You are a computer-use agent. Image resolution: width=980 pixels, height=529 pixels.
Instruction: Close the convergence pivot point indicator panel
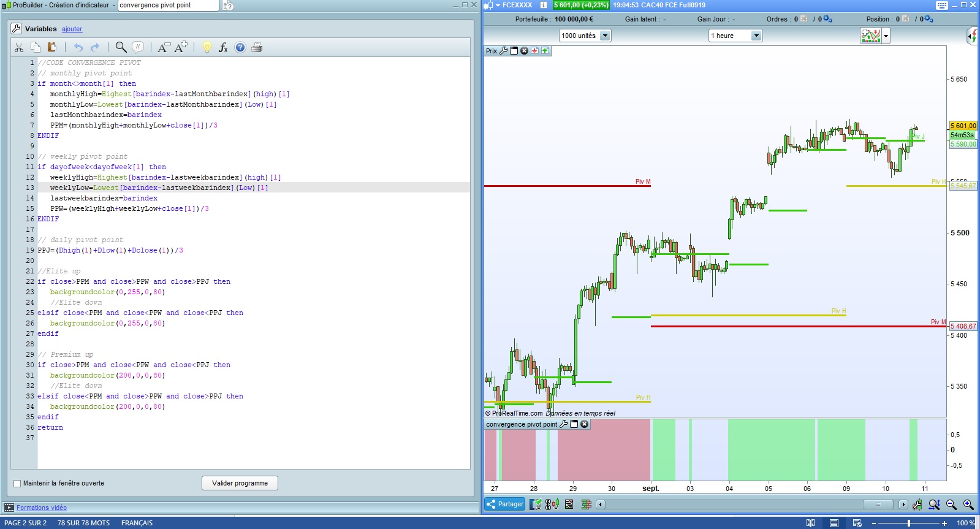[x=584, y=424]
